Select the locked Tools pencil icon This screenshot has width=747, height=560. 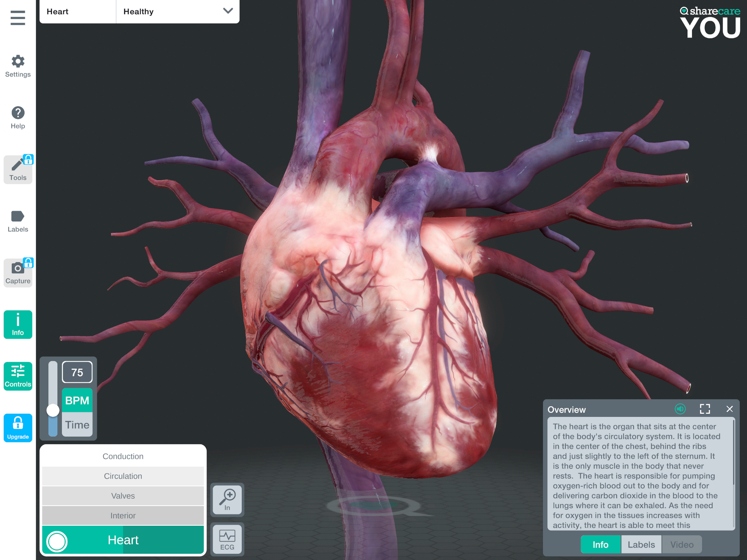pos(18,169)
